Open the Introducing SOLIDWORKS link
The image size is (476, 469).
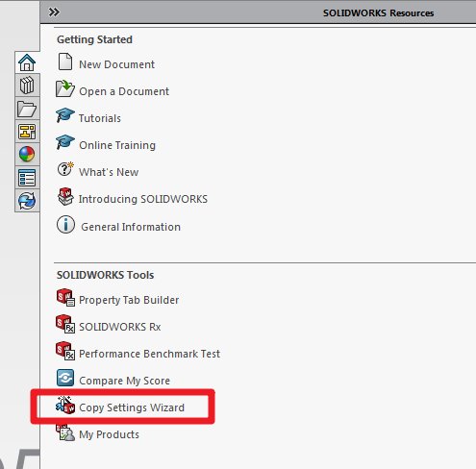click(x=143, y=199)
